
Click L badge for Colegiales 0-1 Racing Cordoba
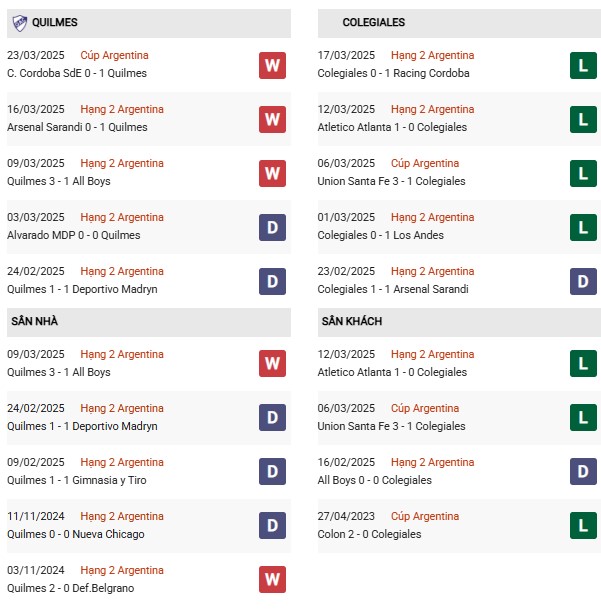click(x=583, y=65)
